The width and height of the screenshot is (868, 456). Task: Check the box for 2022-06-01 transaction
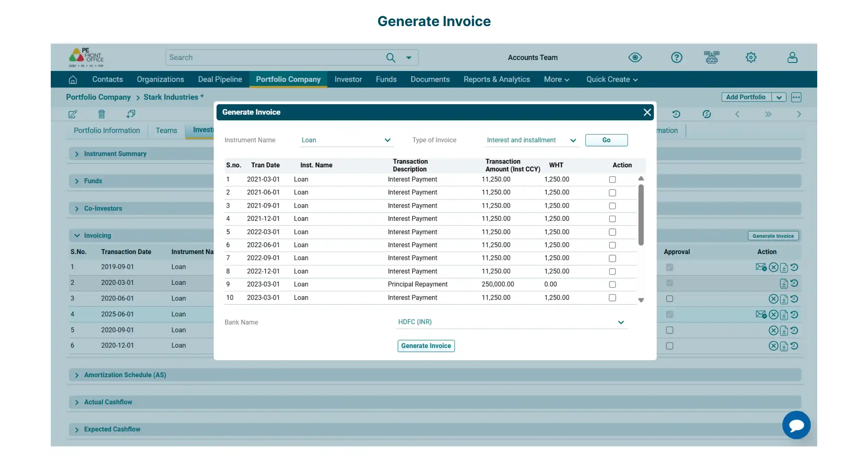[x=612, y=245]
